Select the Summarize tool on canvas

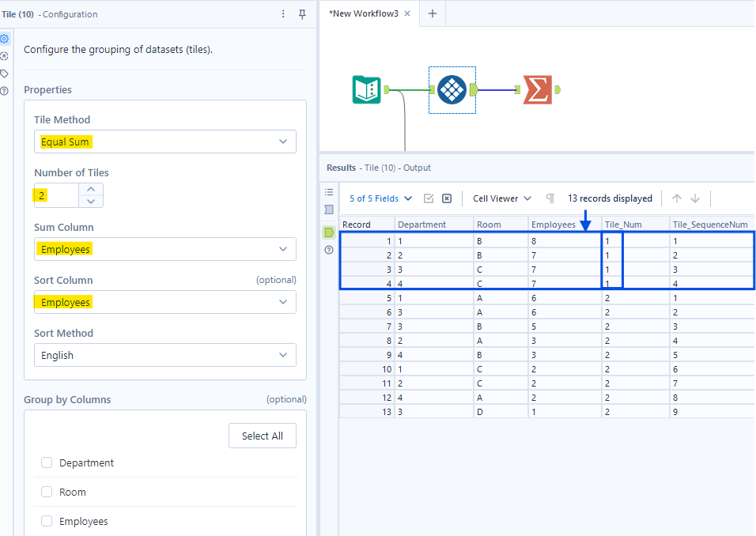tap(538, 90)
